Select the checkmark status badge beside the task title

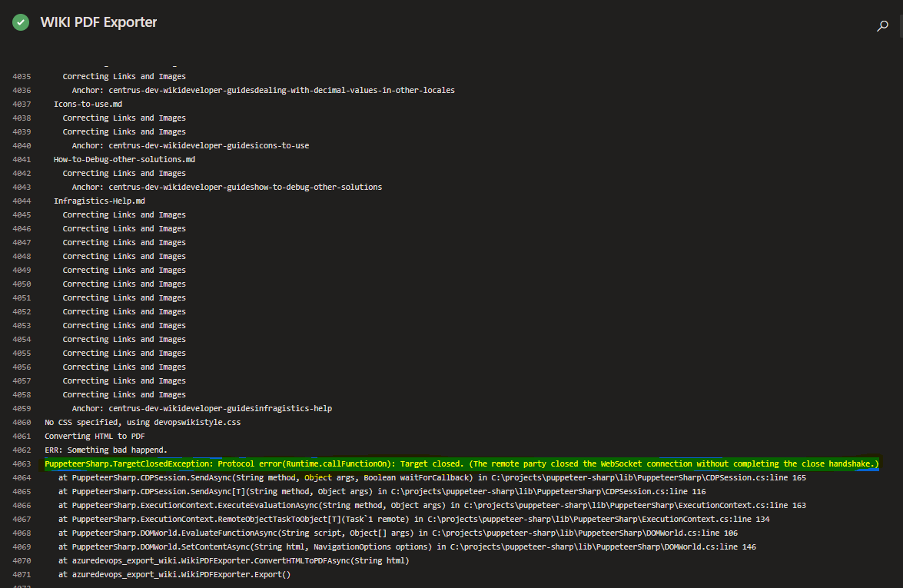coord(20,22)
